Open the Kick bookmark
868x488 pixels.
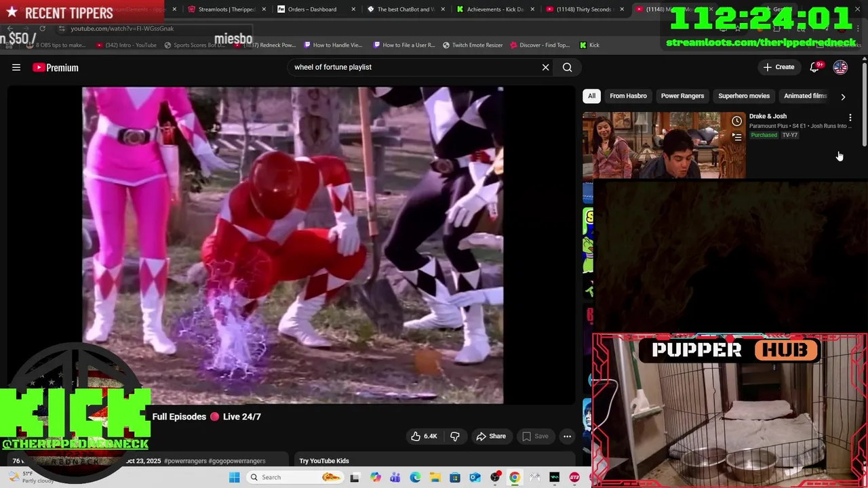[589, 45]
